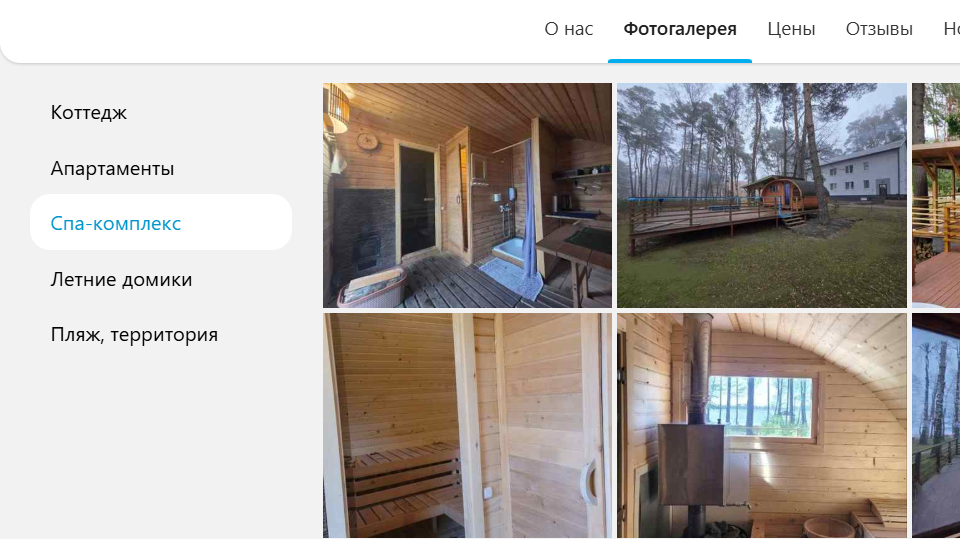
Task: Choose the Апартаменты category
Action: click(x=112, y=168)
